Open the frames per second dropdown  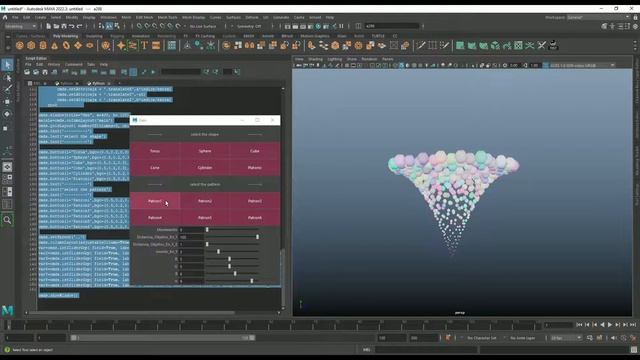tap(566, 338)
